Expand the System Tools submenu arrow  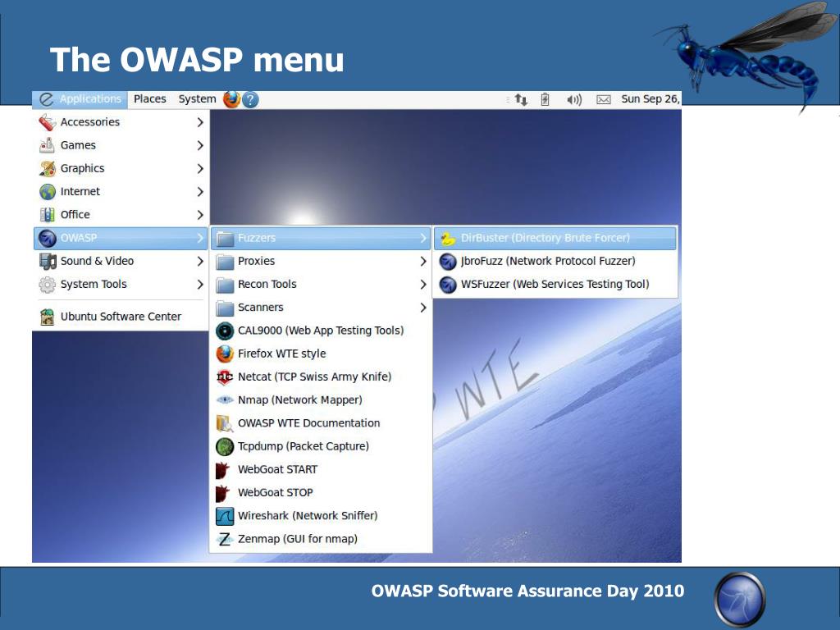[x=200, y=284]
